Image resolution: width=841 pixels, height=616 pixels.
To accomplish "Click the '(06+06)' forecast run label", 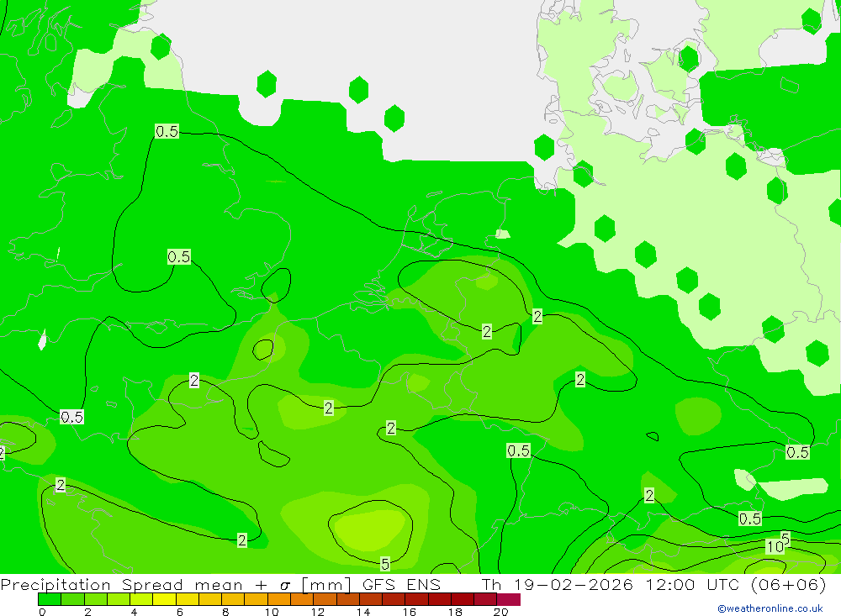I will click(789, 585).
